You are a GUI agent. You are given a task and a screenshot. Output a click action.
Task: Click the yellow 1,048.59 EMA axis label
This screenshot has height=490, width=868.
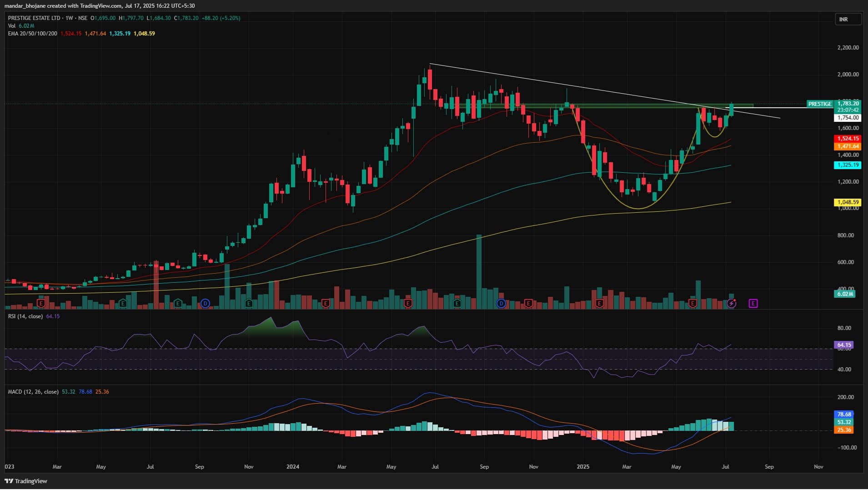tap(848, 202)
